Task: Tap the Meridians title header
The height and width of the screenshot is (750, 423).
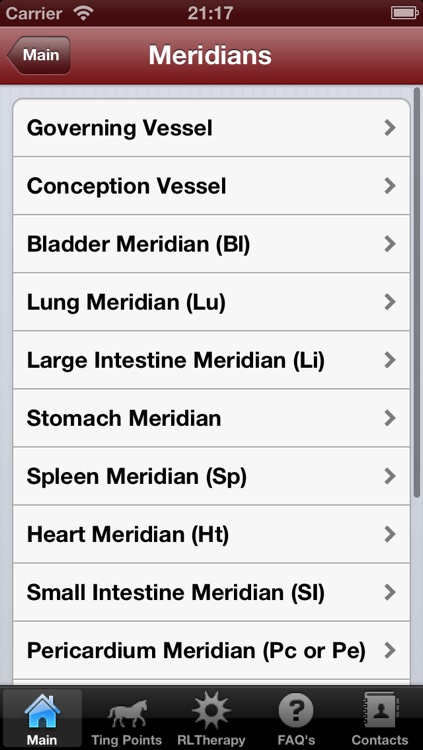Action: pos(210,55)
